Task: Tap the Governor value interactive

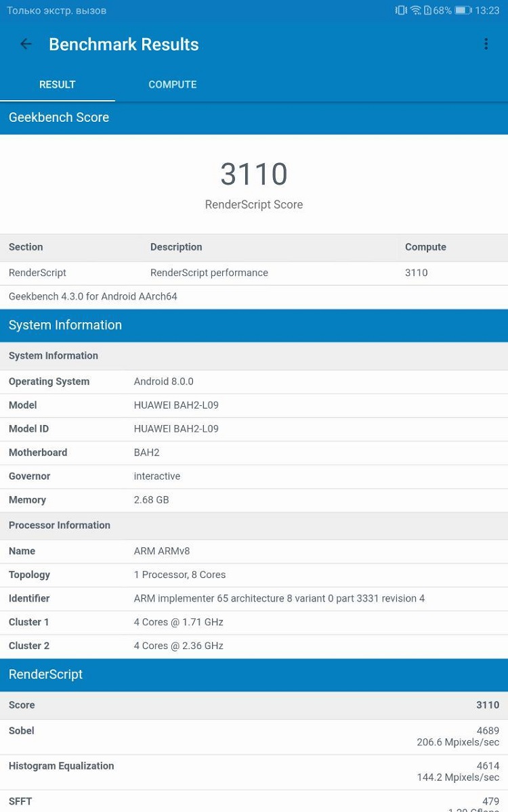Action: pos(157,476)
